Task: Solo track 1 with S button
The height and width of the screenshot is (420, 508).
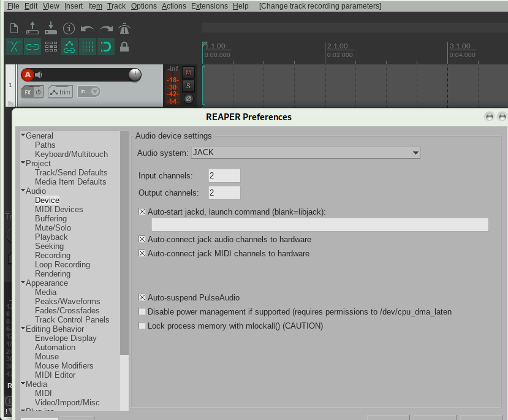Action: 188,86
